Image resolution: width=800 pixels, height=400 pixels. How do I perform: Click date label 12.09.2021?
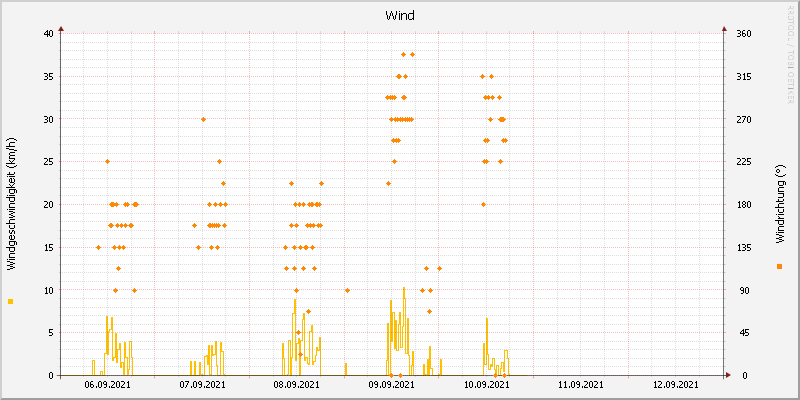coord(676,385)
